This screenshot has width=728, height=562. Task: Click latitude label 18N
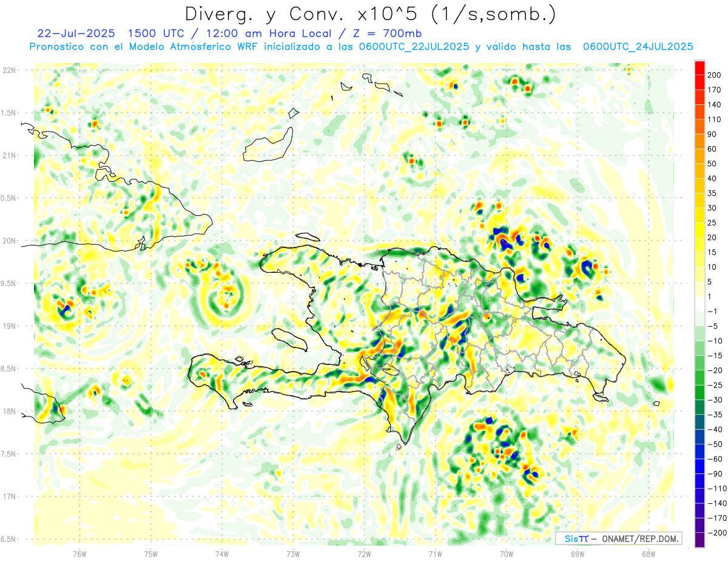(8, 411)
